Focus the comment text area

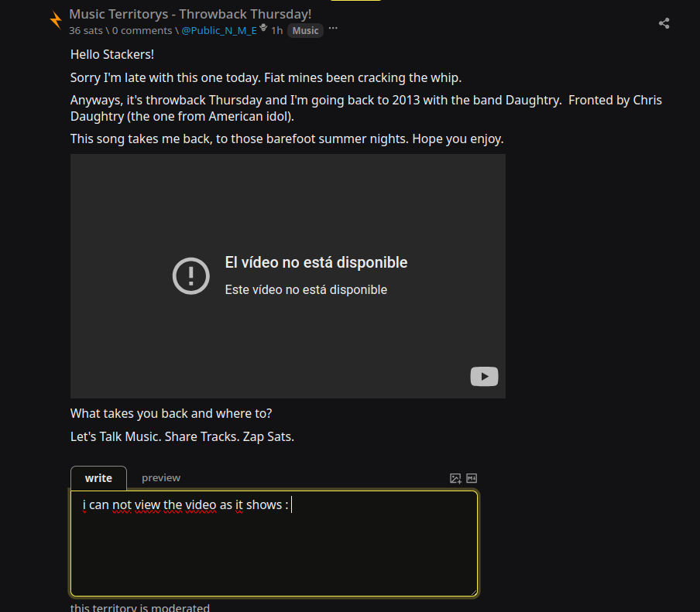click(274, 543)
